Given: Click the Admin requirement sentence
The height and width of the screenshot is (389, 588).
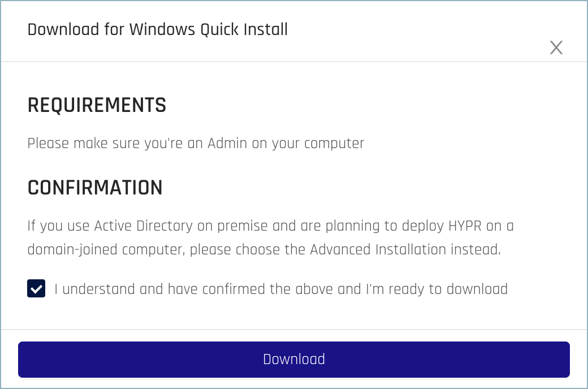Looking at the screenshot, I should 195,144.
